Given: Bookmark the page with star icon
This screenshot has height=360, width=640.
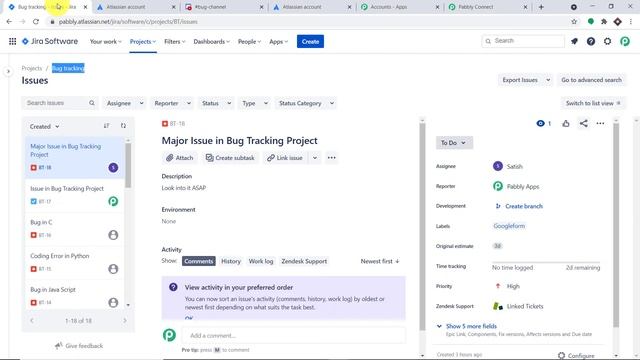Looking at the screenshot, I should coord(574,21).
